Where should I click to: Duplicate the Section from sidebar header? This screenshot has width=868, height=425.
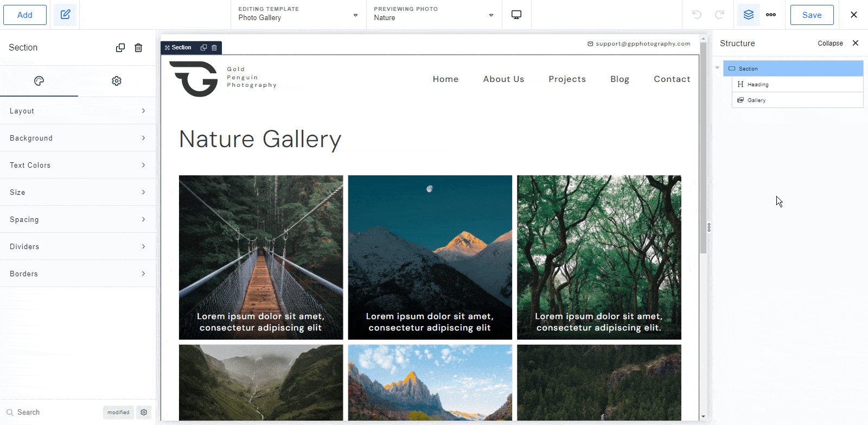pyautogui.click(x=120, y=48)
